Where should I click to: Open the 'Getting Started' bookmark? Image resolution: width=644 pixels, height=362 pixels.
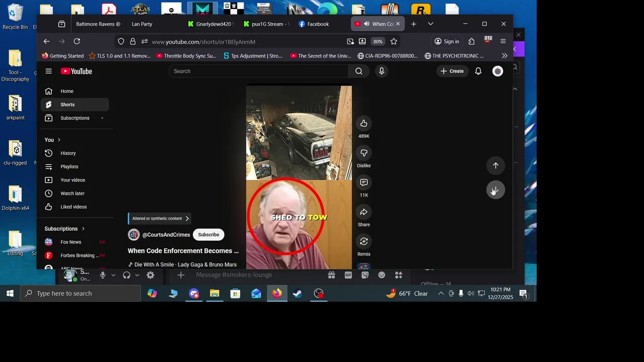(x=63, y=56)
